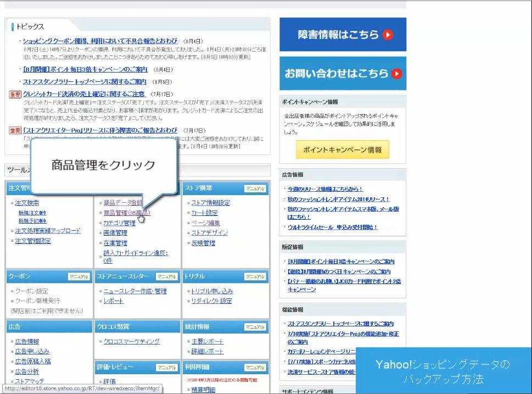This screenshot has width=532, height=394.
Task: Open the 秋のファッショントレンドアイテム2014リリース link
Action: click(338, 199)
